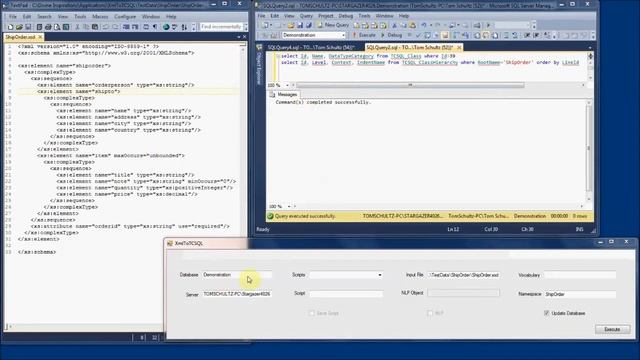The height and width of the screenshot is (360, 640).
Task: Open Print Preview in TextPad toolbar
Action: point(57,27)
